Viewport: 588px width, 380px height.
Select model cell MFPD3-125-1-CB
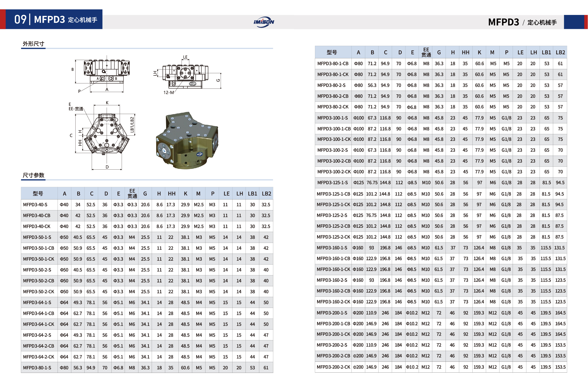(333, 194)
